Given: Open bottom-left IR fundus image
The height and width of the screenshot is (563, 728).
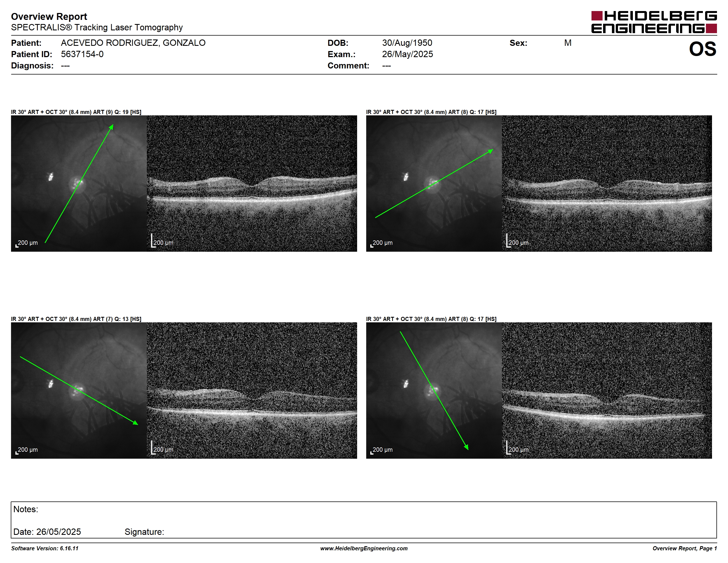Looking at the screenshot, I should [79, 390].
